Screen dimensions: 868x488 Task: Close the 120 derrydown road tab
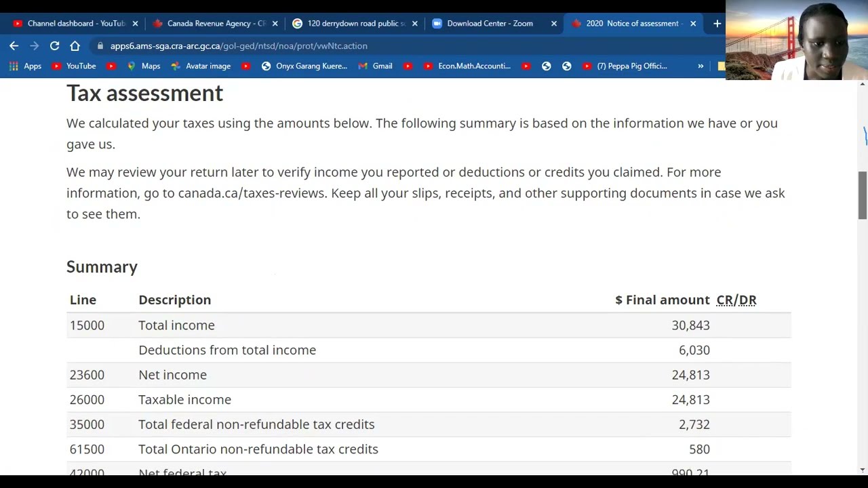414,23
